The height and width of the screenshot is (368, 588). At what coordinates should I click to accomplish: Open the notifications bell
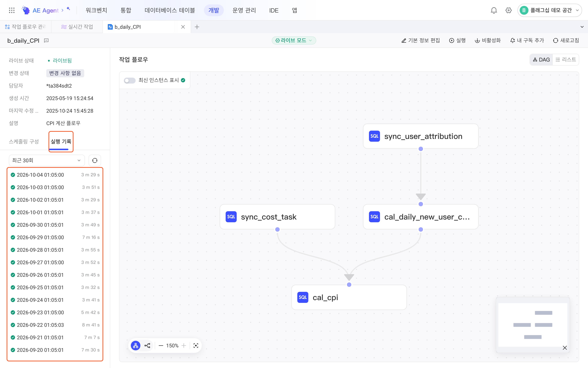coord(494,10)
